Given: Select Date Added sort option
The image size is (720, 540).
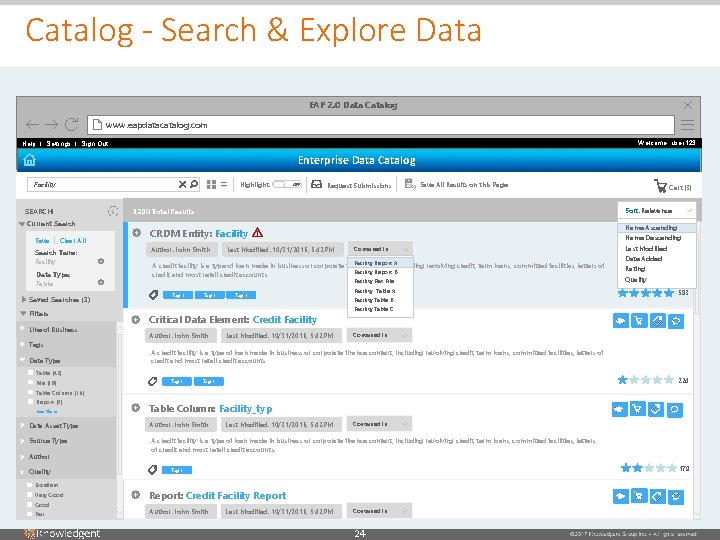Looking at the screenshot, I should pos(657,259).
